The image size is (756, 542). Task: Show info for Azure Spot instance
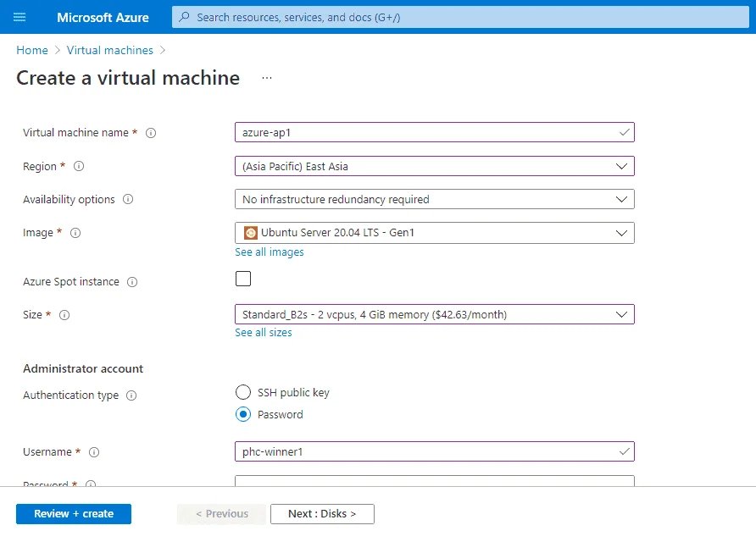click(132, 282)
